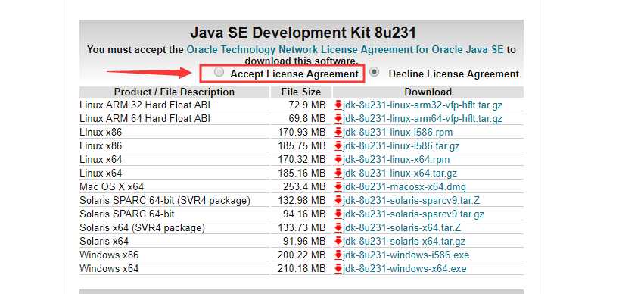
Task: Click the download arrow icon for linux-arm64-vfp-hflt.tar.gz
Action: [x=338, y=119]
